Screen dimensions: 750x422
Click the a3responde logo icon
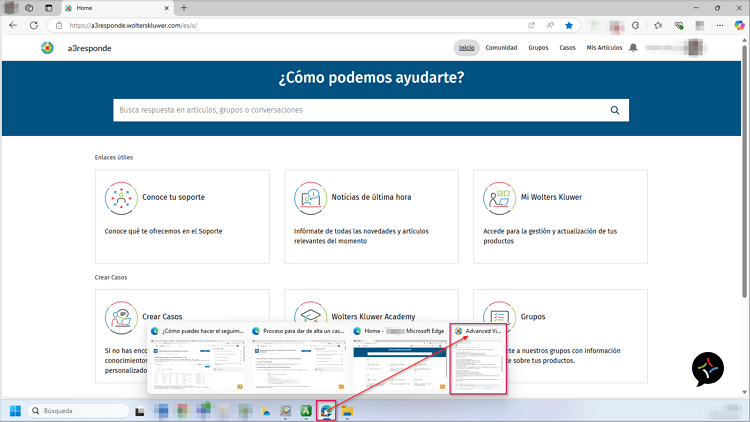[47, 48]
